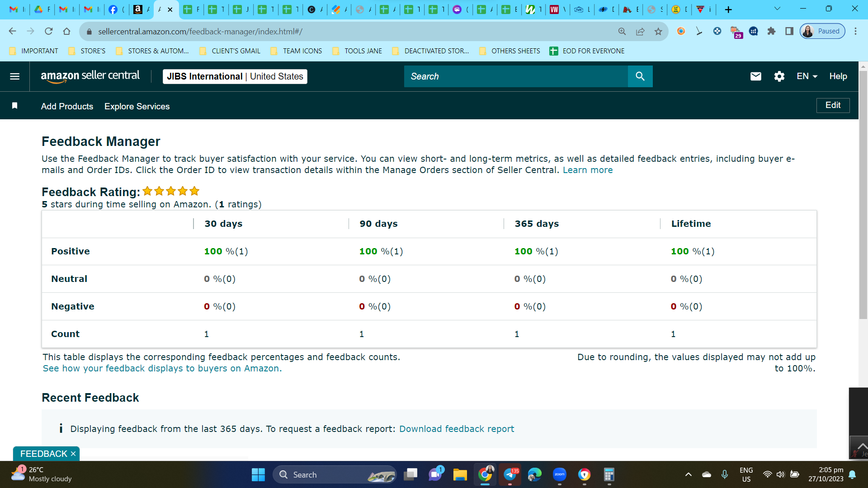The image size is (868, 488).
Task: Go back to previous page
Action: pos(13,31)
